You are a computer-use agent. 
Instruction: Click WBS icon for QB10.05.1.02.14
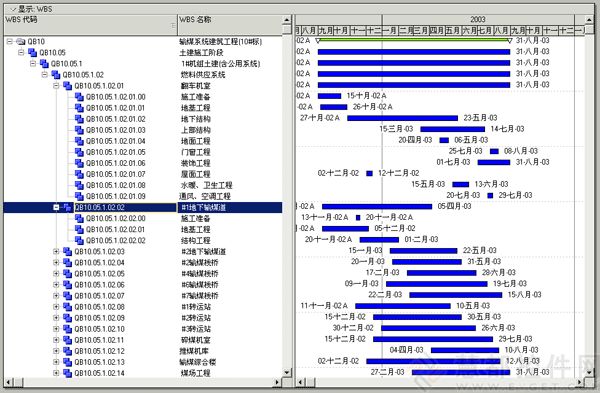pyautogui.click(x=67, y=373)
